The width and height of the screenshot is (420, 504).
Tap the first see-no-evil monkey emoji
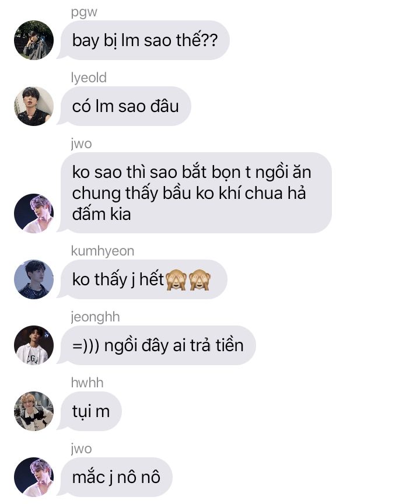tap(176, 279)
